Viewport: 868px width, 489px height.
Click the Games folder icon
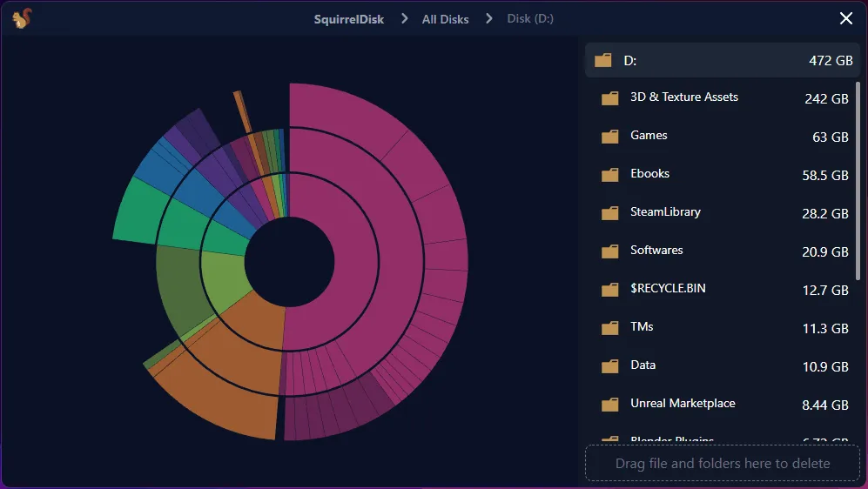tap(609, 137)
